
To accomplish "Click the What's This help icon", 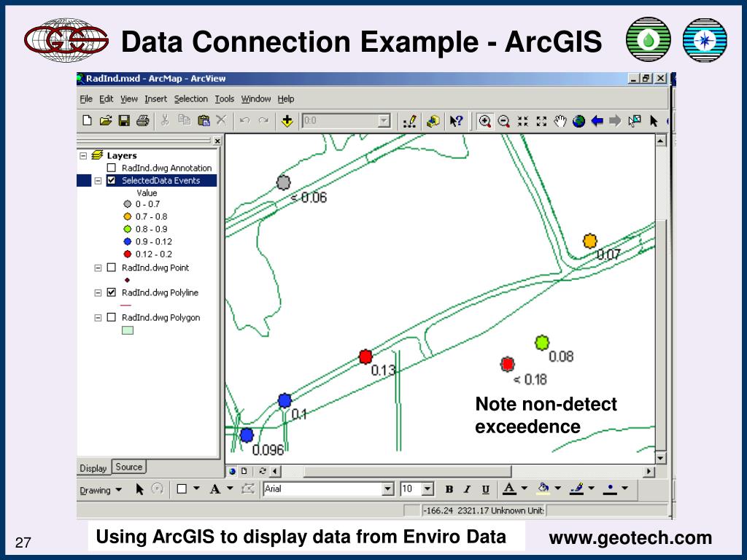I will 456,121.
